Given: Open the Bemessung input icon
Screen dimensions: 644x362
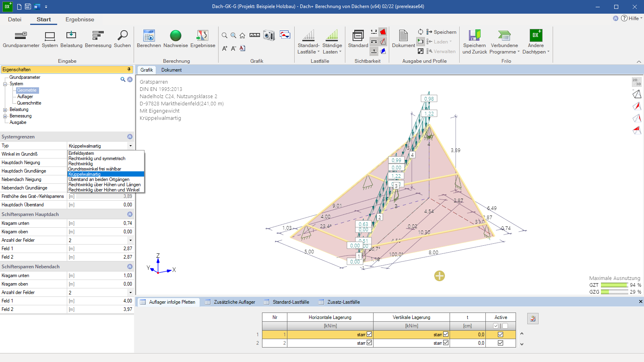Looking at the screenshot, I should point(98,36).
